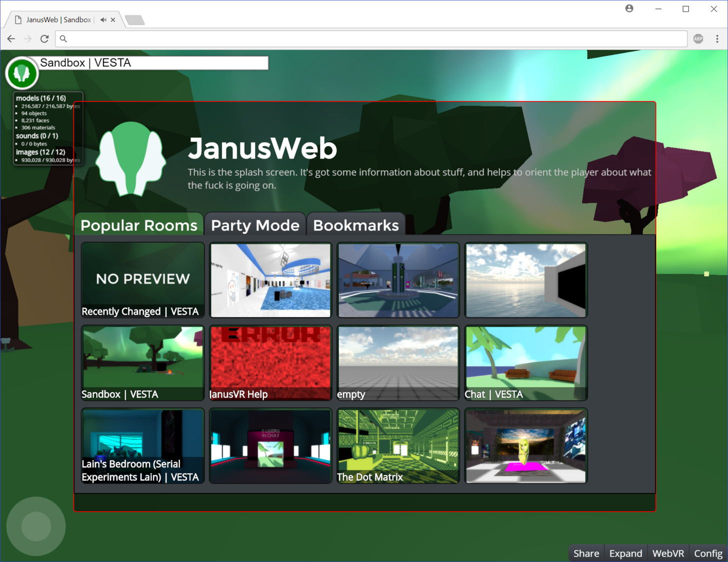Open the white gallery room with blue floor
Screen dimensions: 728x562
270,280
